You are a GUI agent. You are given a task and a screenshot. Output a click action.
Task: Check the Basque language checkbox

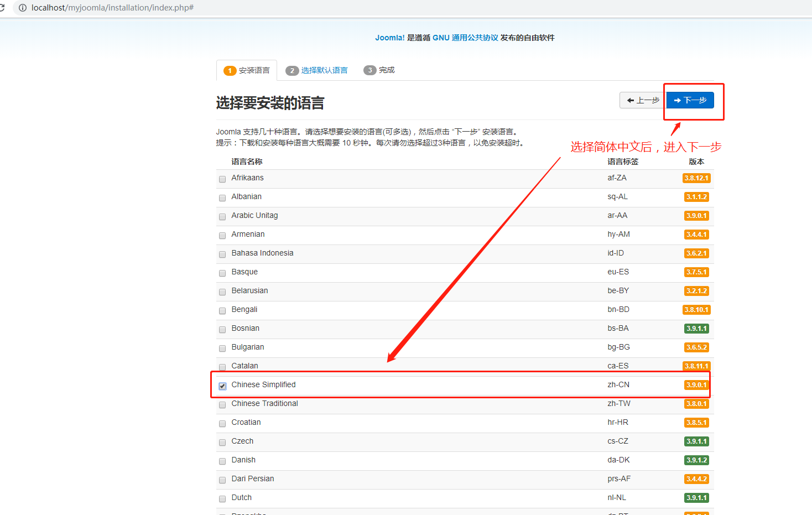click(222, 273)
